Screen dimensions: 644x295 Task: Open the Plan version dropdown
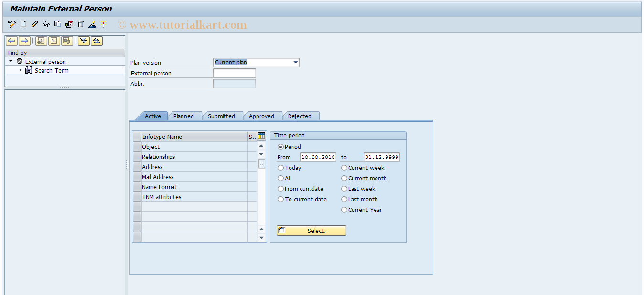[x=295, y=62]
